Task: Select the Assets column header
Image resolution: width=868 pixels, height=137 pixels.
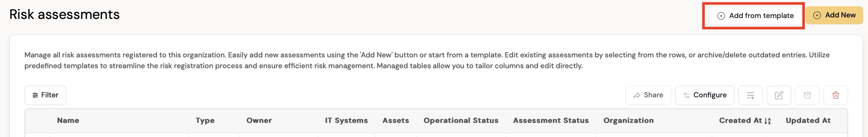Action: point(396,120)
